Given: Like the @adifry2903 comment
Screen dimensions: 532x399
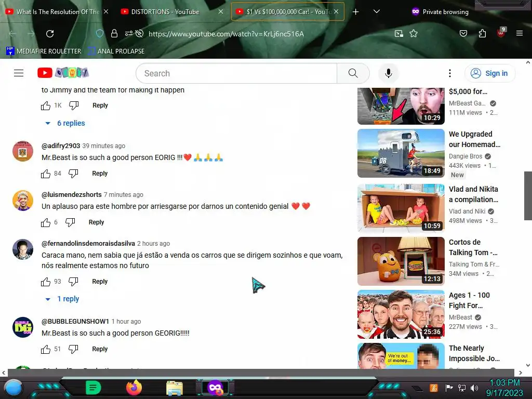Looking at the screenshot, I should 46,174.
